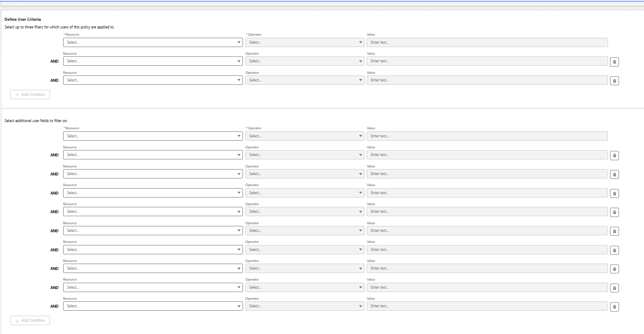Remove third condition row of additional user fields
This screenshot has height=334, width=644.
click(614, 175)
